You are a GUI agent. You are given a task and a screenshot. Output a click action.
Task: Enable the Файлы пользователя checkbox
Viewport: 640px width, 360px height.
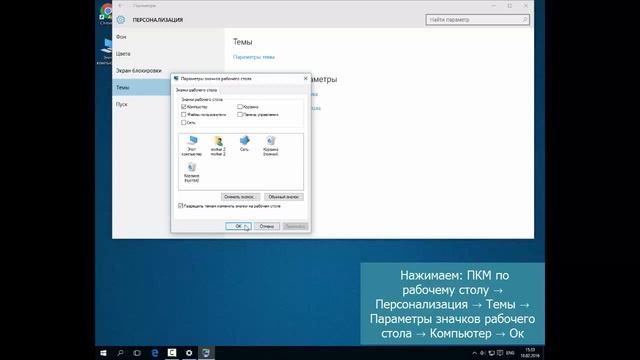pyautogui.click(x=184, y=115)
